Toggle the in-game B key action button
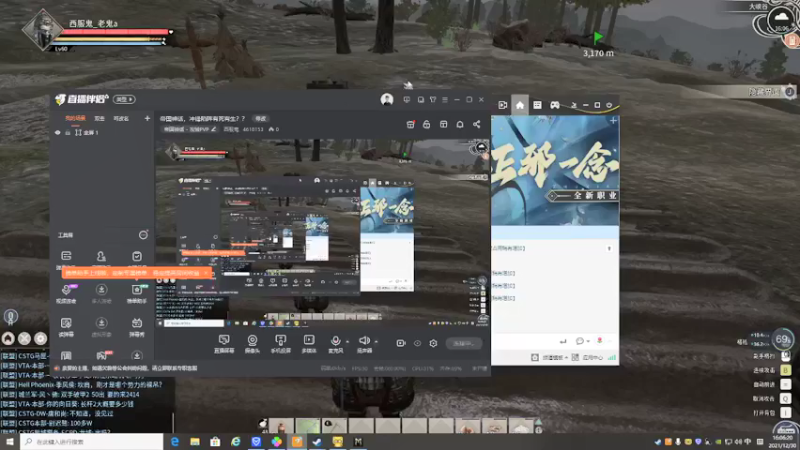 point(786,370)
